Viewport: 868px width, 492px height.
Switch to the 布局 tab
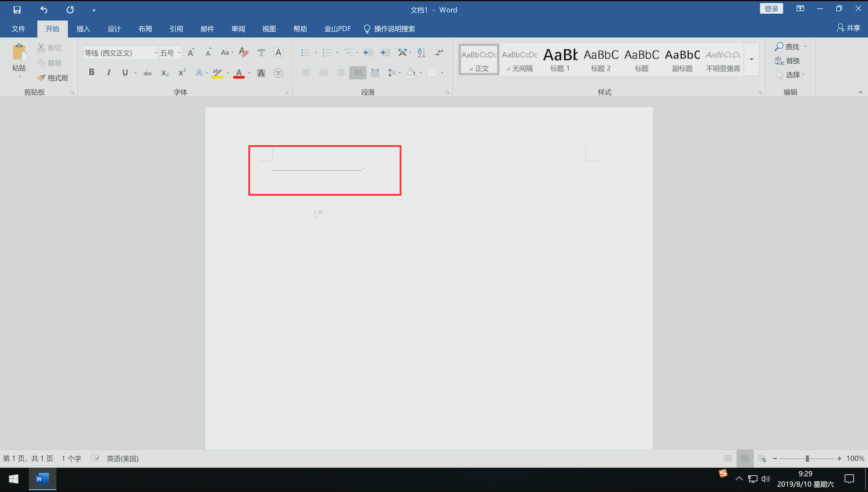point(145,29)
